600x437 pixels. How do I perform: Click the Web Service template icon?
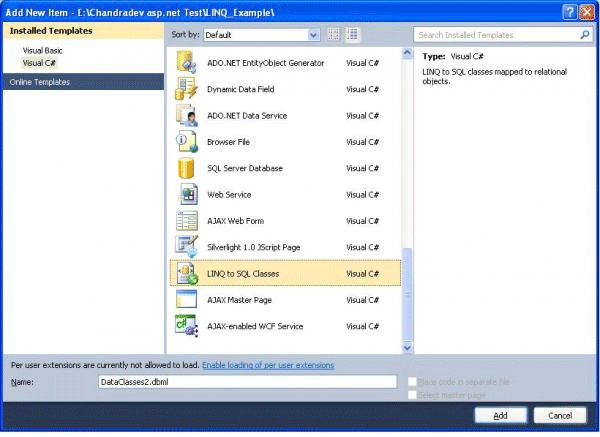click(188, 194)
